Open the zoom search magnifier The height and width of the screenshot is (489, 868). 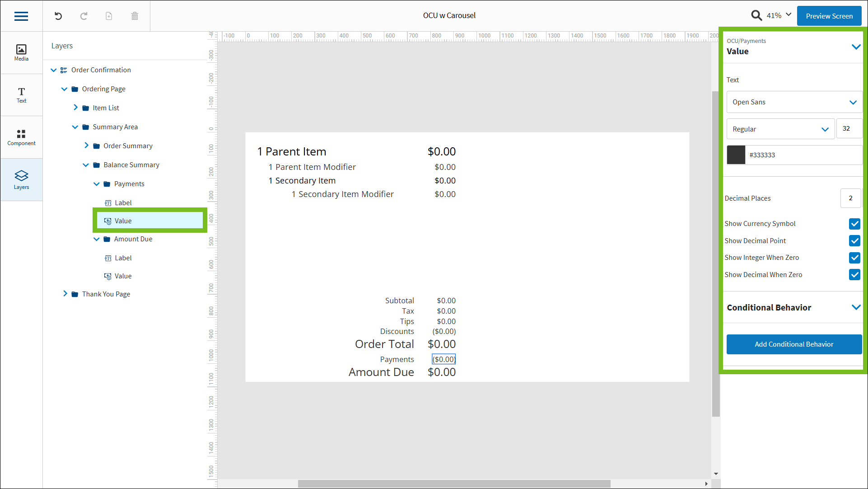tap(756, 15)
